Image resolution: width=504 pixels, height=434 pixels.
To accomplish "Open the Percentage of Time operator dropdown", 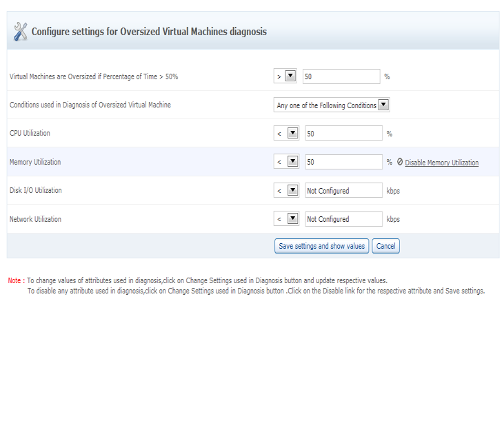I will [285, 76].
